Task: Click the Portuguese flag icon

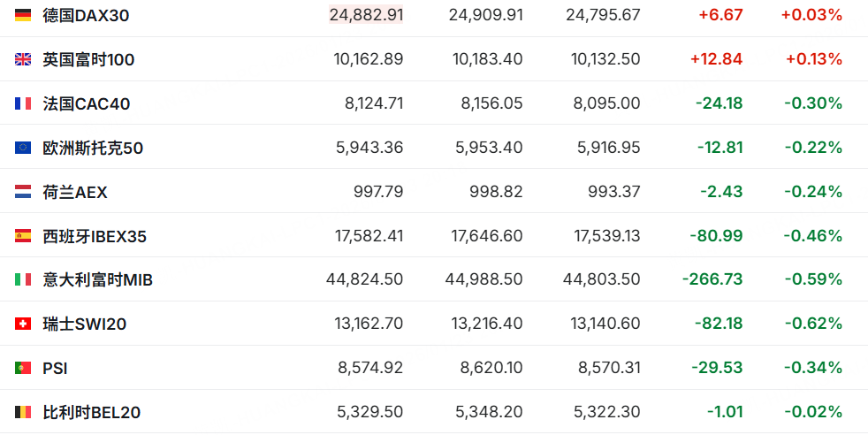Action: (23, 368)
